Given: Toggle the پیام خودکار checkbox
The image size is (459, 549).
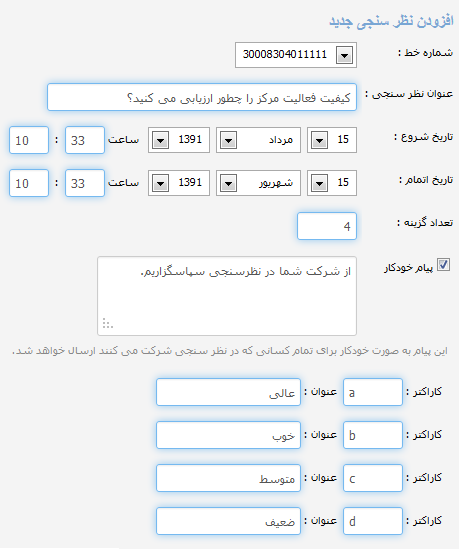Looking at the screenshot, I should pyautogui.click(x=444, y=265).
